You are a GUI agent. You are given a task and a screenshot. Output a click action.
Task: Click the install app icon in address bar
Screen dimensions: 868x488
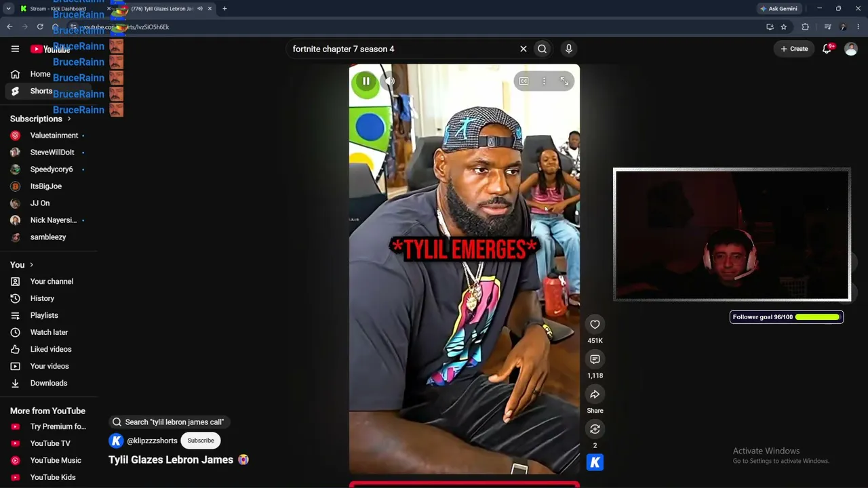click(770, 27)
